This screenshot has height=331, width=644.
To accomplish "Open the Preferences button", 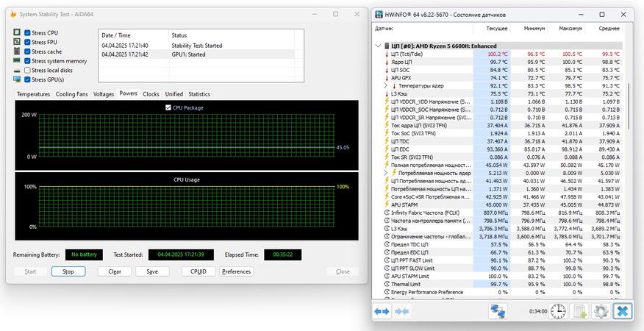I will (236, 271).
